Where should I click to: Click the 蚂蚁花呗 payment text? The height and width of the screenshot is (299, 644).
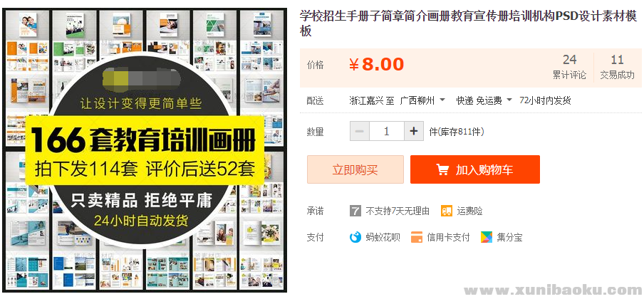pos(383,237)
